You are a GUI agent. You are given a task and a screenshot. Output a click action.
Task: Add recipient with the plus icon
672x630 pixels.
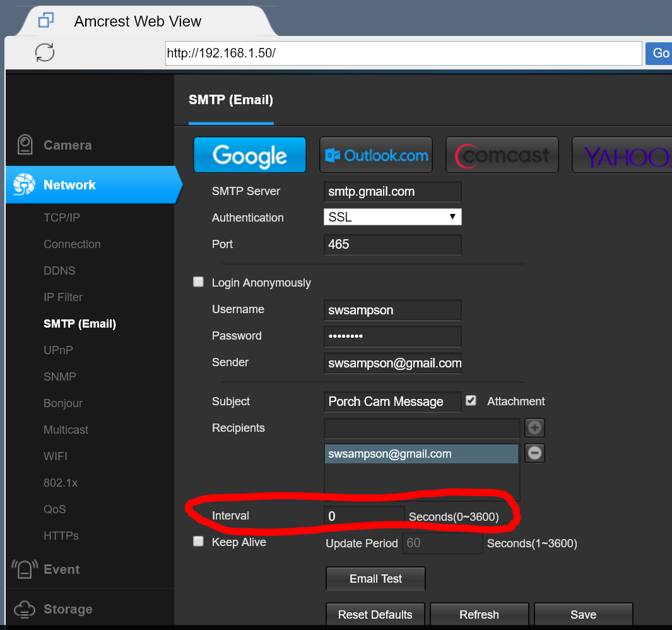[x=534, y=427]
